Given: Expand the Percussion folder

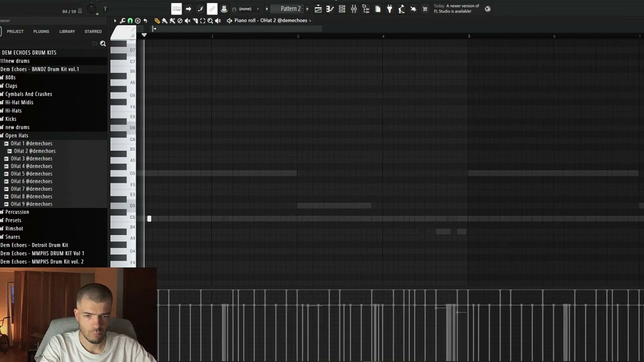Looking at the screenshot, I should tap(17, 212).
